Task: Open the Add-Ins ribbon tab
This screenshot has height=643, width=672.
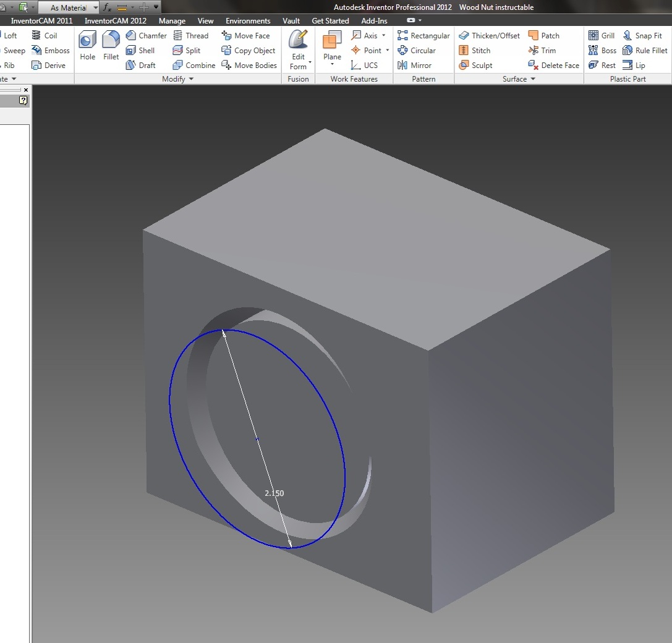Action: pyautogui.click(x=374, y=20)
